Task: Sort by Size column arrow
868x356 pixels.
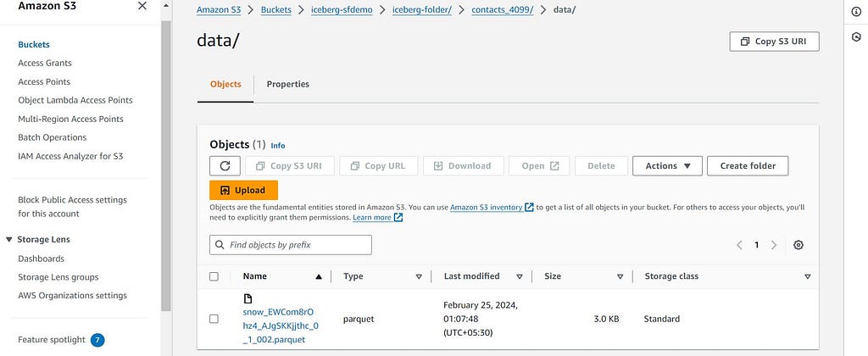Action: [620, 276]
